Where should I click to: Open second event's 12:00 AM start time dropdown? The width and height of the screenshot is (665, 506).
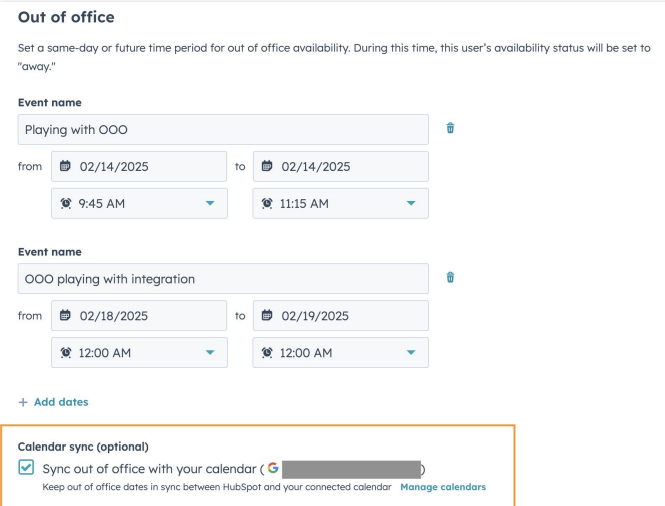209,353
